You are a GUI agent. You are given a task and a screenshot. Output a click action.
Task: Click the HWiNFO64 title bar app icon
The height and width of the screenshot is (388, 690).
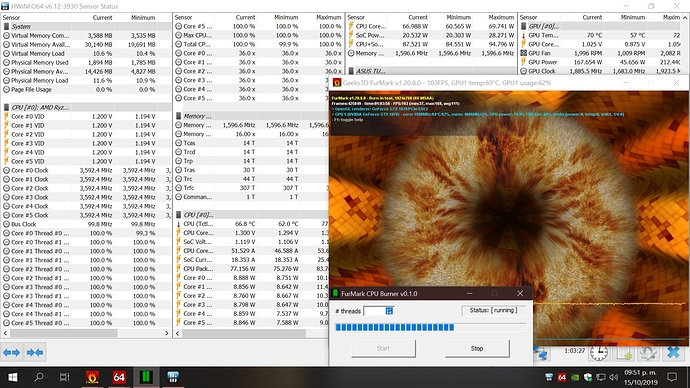[x=5, y=6]
